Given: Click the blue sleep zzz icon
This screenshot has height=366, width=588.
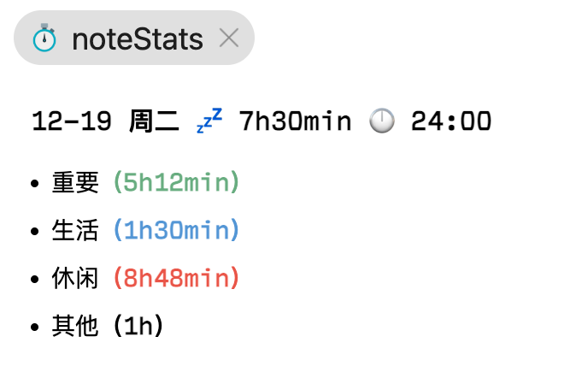Looking at the screenshot, I should pos(209,121).
